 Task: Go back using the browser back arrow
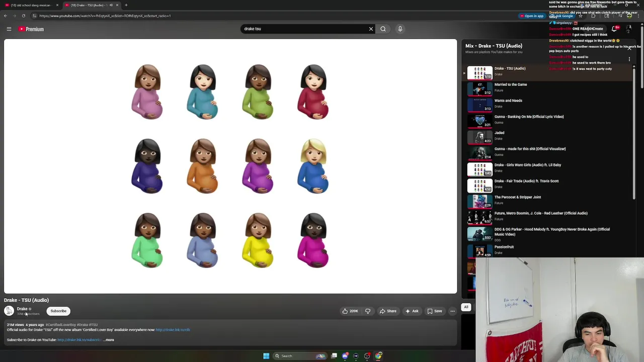pyautogui.click(x=6, y=16)
